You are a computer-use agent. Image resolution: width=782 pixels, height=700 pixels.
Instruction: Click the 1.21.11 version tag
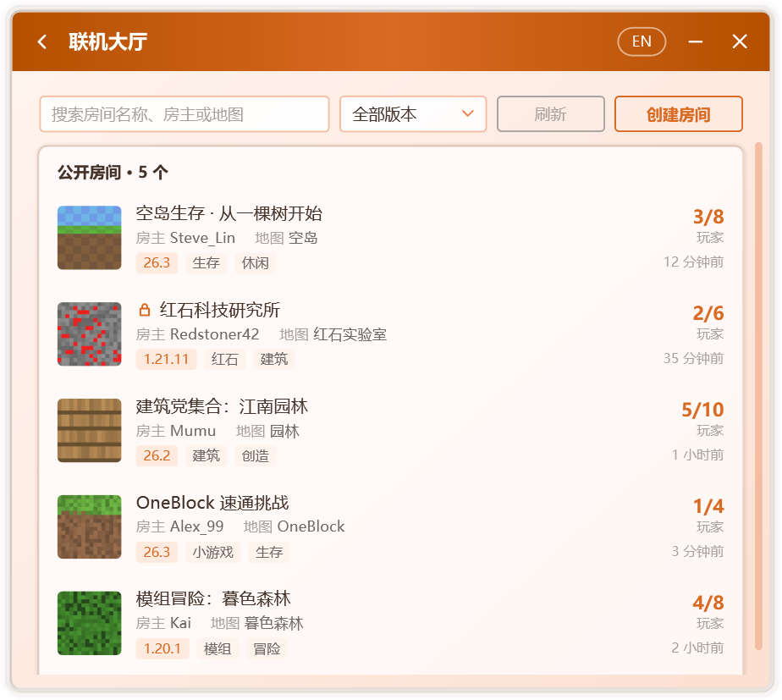[x=166, y=359]
